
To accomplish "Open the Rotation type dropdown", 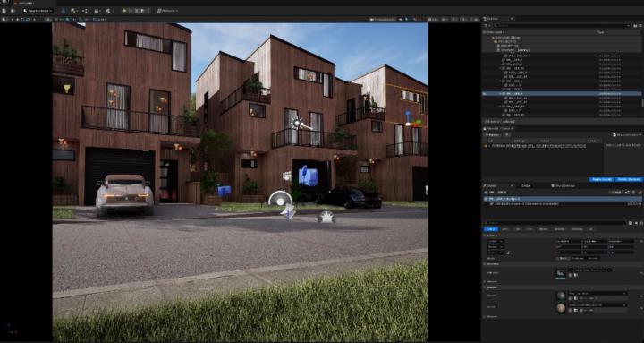I will tap(496, 247).
